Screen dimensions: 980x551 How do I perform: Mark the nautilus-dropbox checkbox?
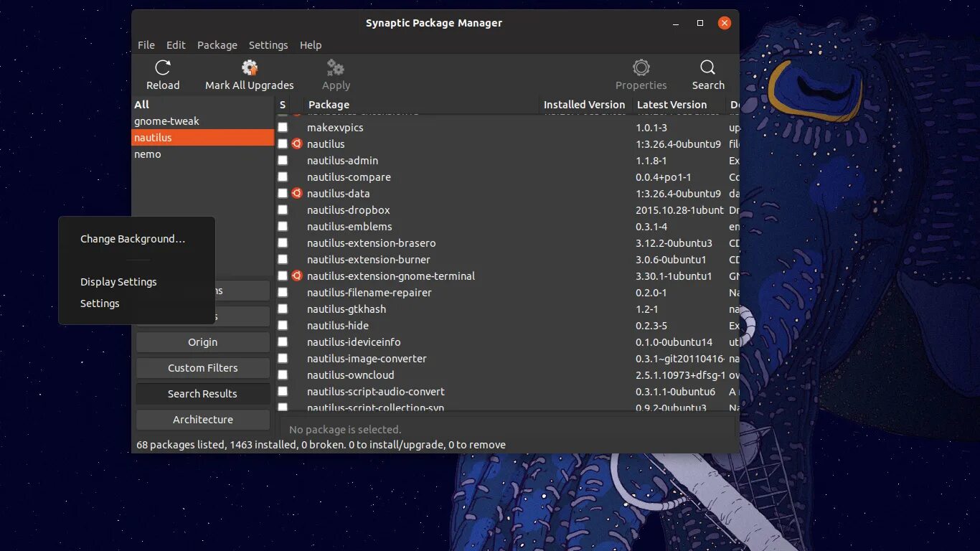point(283,210)
